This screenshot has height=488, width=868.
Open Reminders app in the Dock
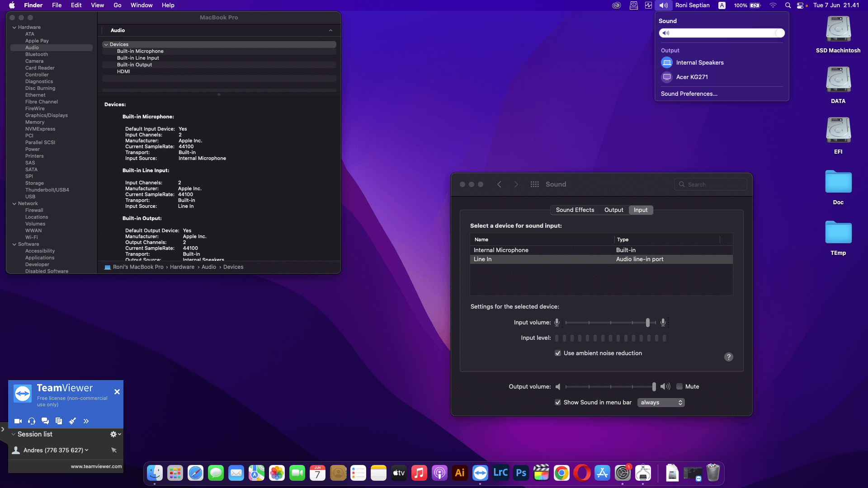(x=358, y=473)
